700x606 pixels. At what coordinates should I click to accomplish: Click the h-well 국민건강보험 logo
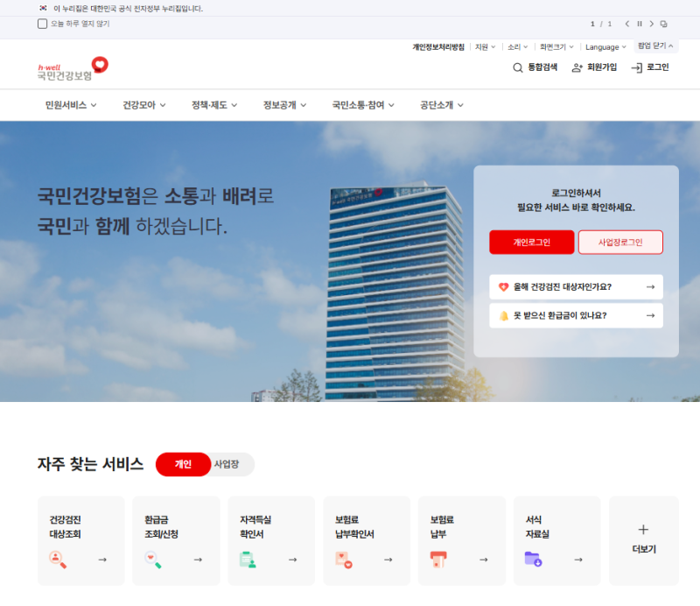[73, 69]
